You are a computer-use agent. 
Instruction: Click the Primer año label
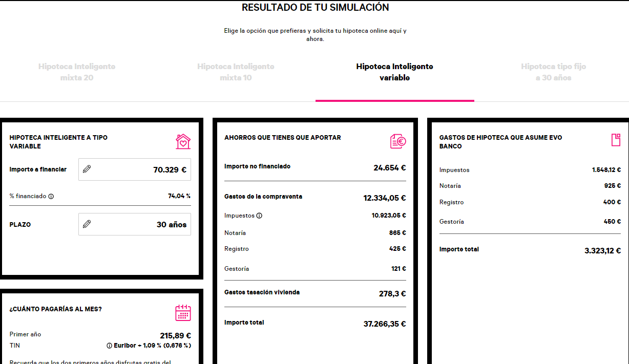25,334
